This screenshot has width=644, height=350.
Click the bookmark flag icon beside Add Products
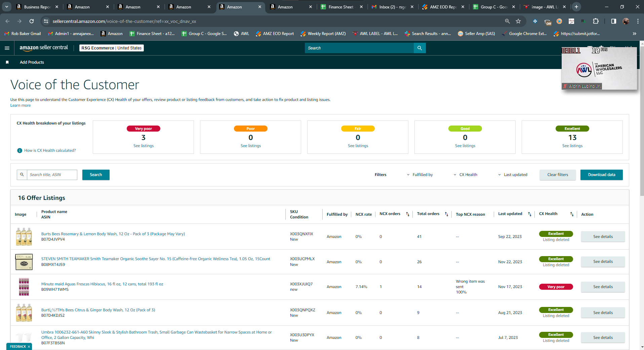(x=7, y=62)
